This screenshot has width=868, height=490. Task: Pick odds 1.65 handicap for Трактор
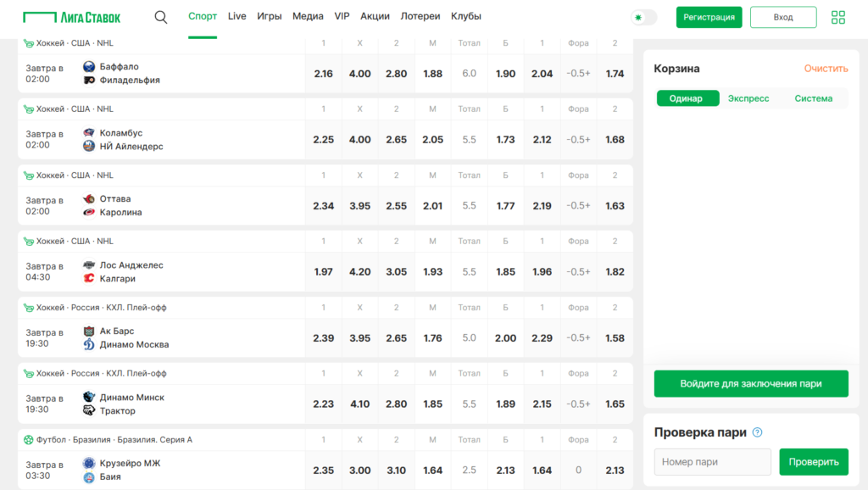point(615,404)
